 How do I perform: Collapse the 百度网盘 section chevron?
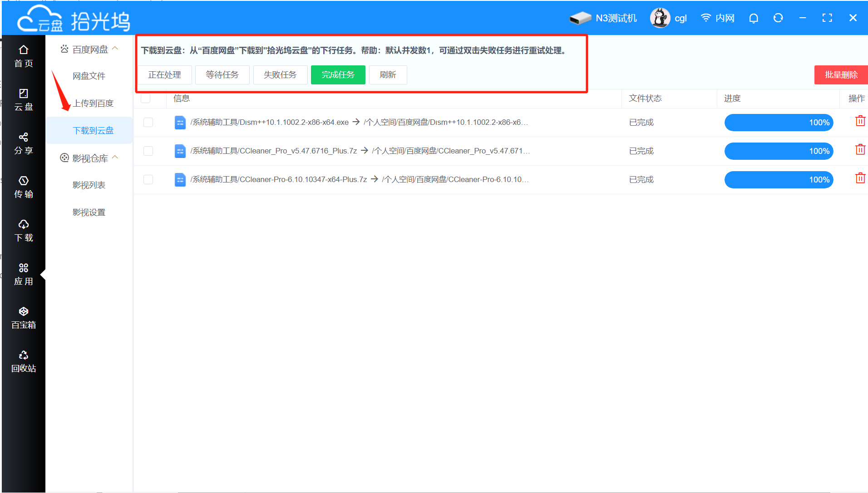(x=115, y=48)
